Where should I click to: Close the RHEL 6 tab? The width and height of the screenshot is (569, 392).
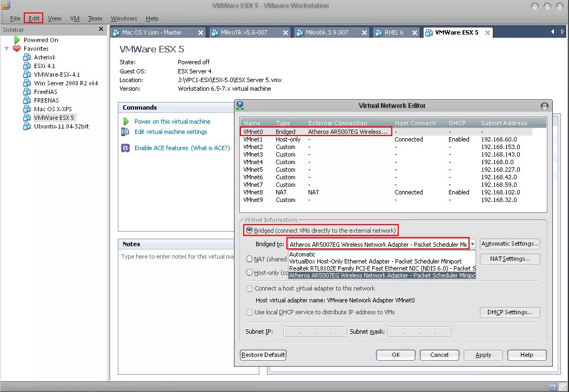[414, 32]
